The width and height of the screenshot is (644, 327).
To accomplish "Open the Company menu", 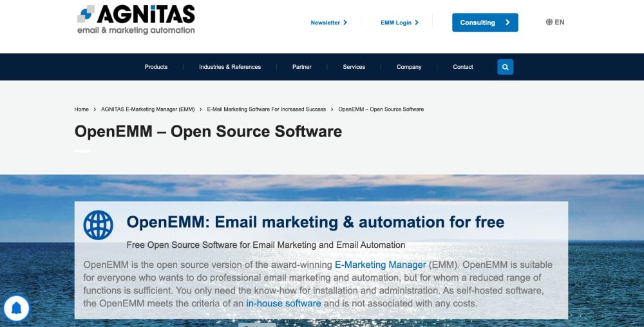I will click(x=409, y=67).
